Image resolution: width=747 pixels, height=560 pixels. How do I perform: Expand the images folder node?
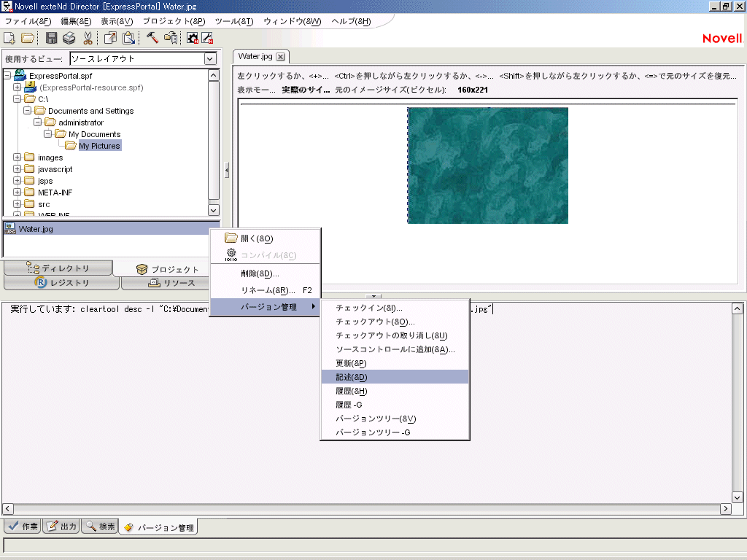pos(18,157)
